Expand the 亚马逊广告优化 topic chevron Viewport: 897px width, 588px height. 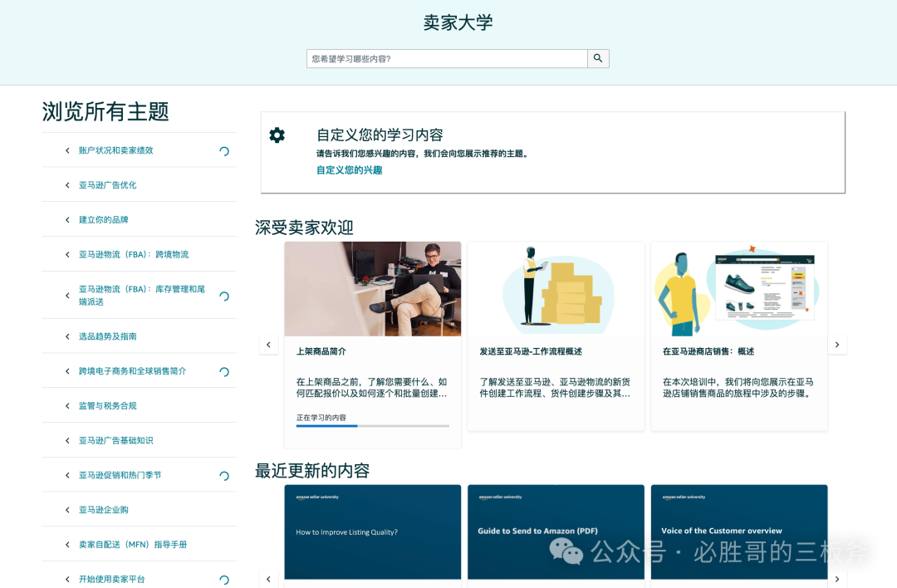pyautogui.click(x=67, y=185)
